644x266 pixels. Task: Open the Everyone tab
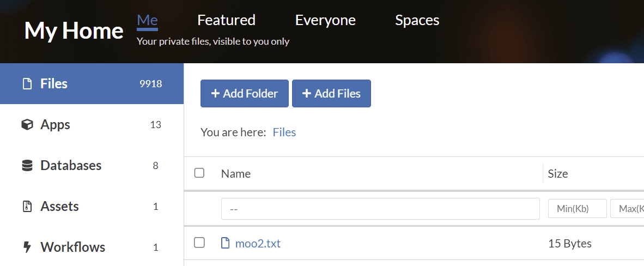(325, 20)
